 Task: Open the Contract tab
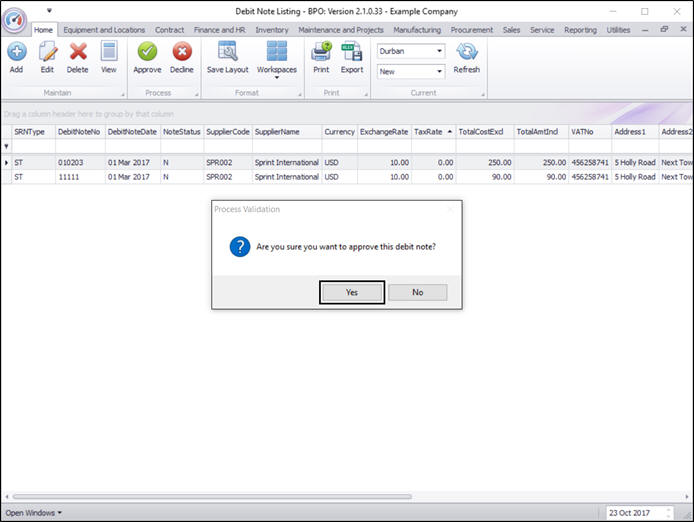(170, 30)
